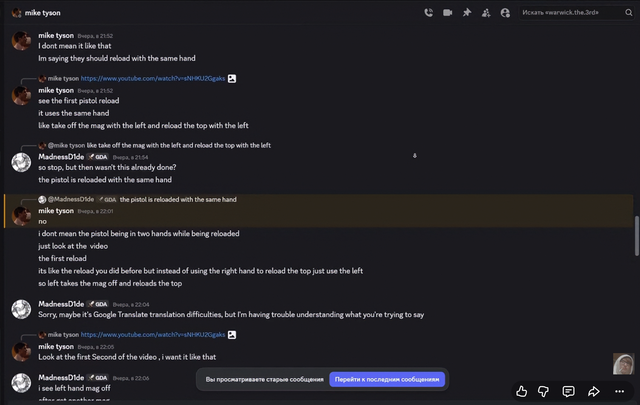Open the comment bubble icon

coord(568,392)
